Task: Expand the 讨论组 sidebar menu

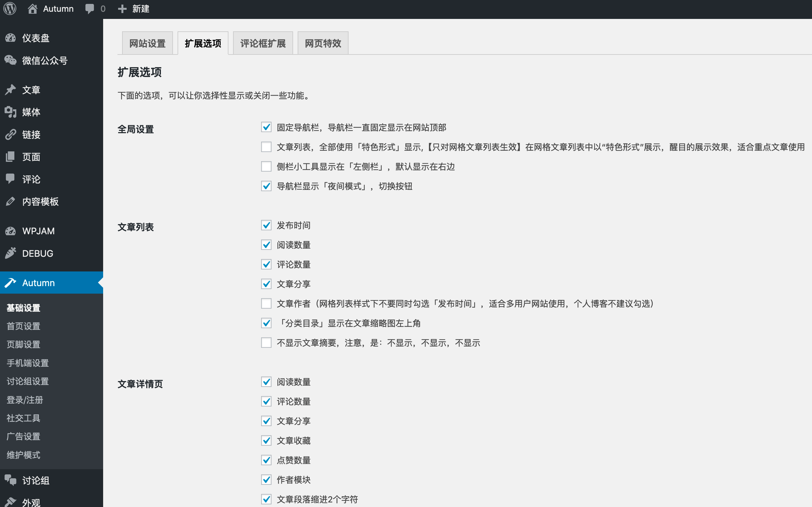Action: 36,481
